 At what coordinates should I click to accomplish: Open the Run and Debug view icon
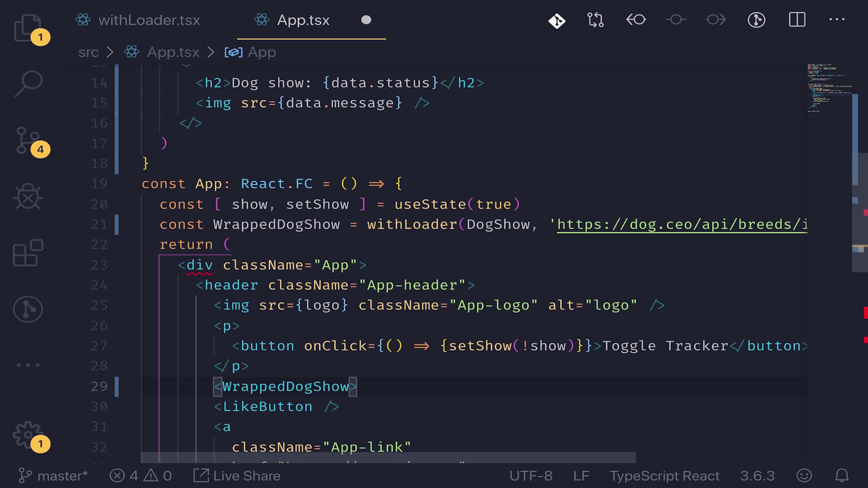tap(28, 197)
